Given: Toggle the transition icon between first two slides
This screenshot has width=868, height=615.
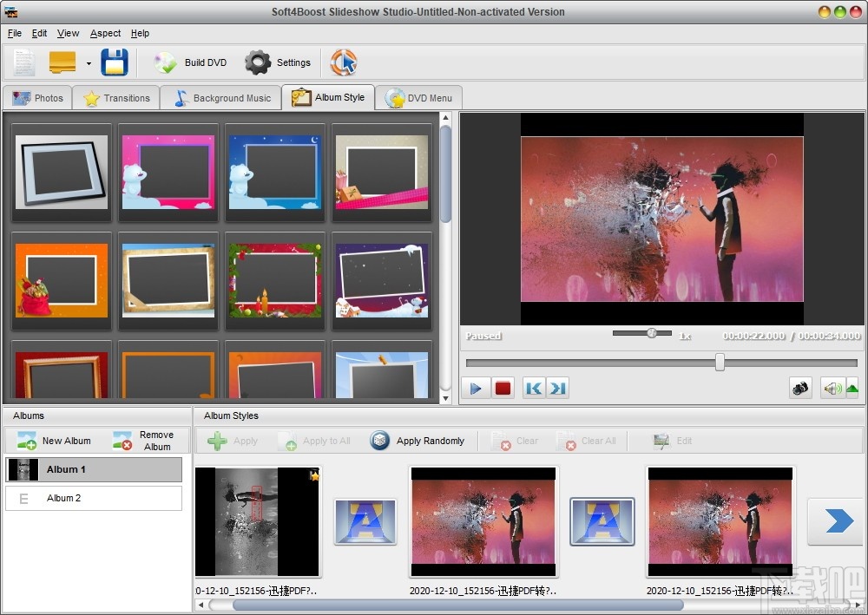Looking at the screenshot, I should (x=365, y=521).
